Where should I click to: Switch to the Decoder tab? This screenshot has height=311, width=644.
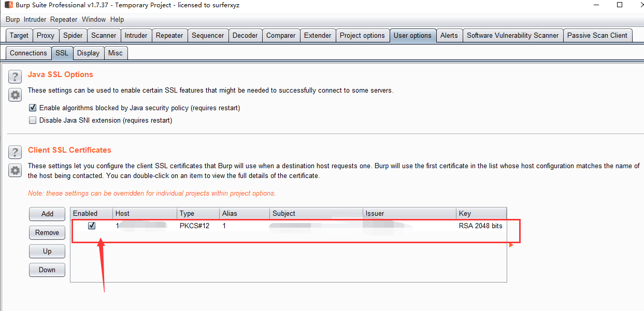[245, 36]
